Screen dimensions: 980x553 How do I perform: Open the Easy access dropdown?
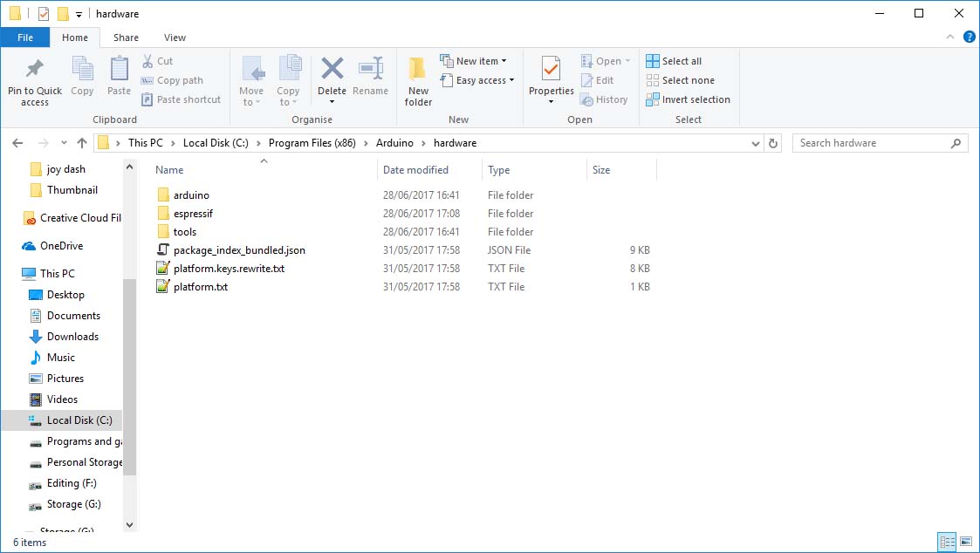coord(476,80)
